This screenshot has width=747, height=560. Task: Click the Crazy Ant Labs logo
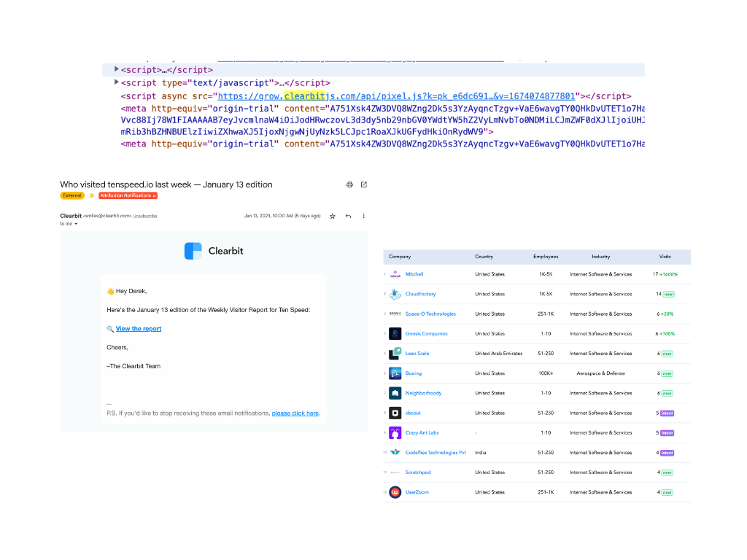[x=395, y=433]
